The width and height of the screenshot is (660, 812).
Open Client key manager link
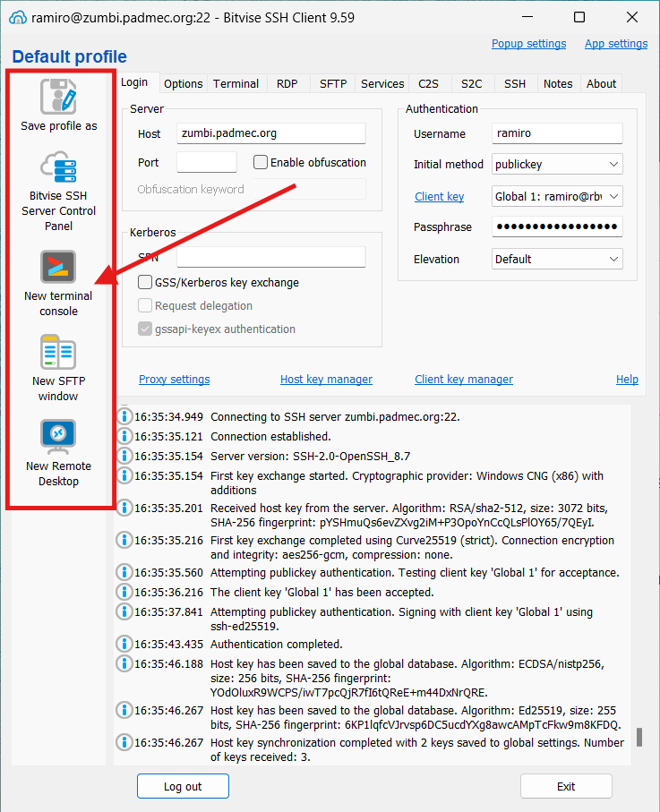point(464,379)
